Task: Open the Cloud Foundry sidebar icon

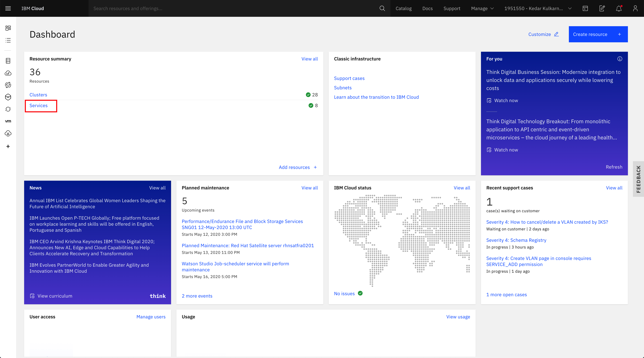Action: [x=8, y=73]
